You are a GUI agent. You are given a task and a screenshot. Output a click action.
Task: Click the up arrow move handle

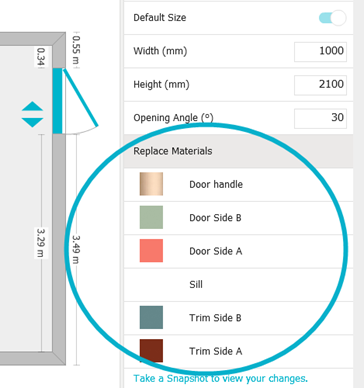(32, 106)
